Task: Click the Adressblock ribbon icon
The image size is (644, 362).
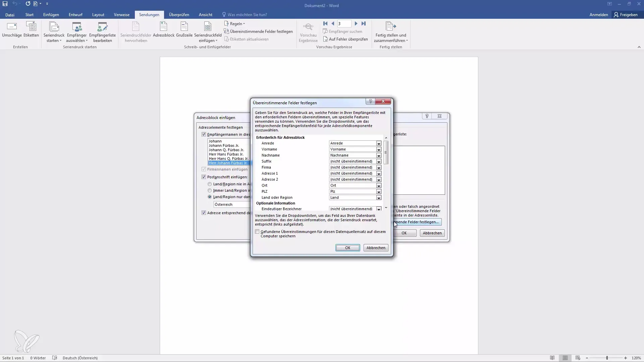Action: coord(164,29)
